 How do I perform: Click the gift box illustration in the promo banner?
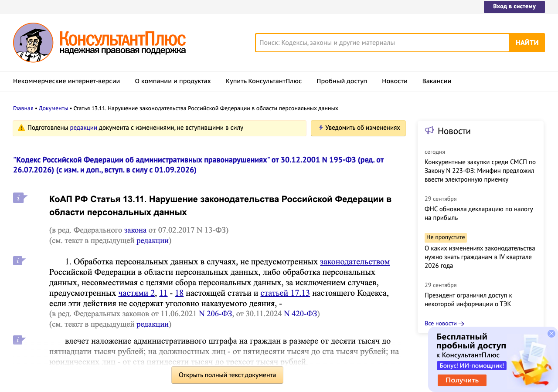click(x=533, y=362)
